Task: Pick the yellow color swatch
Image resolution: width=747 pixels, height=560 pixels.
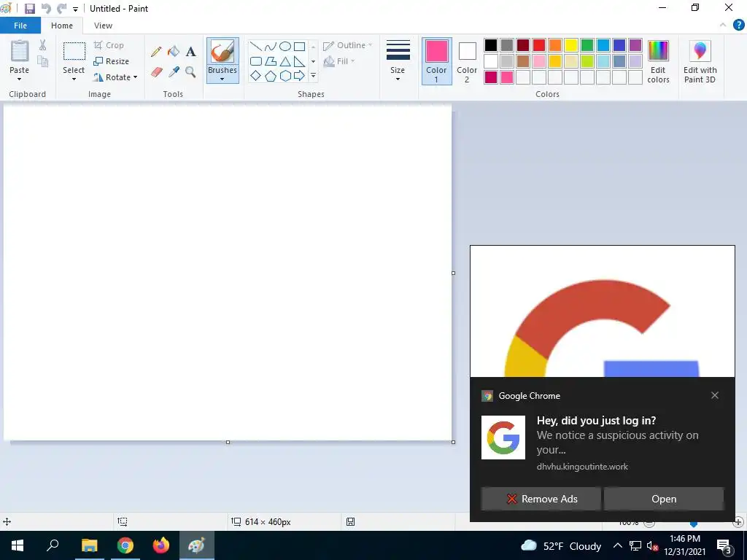Action: pyautogui.click(x=570, y=45)
